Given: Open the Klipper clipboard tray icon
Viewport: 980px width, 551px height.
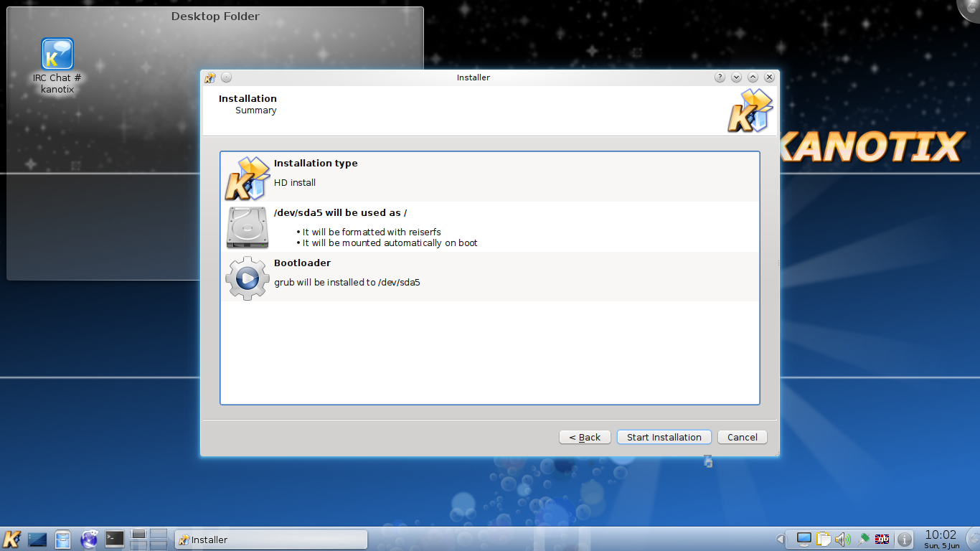Looking at the screenshot, I should coord(824,539).
